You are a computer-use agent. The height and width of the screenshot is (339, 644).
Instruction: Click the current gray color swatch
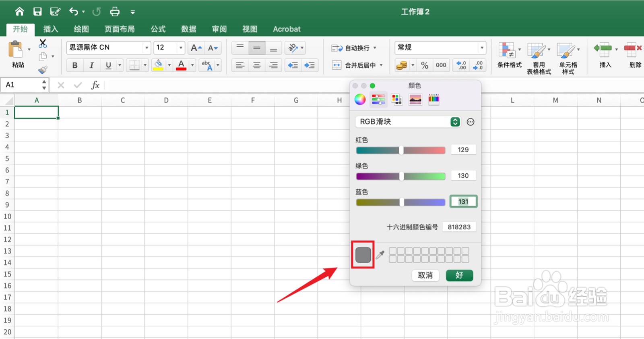pyautogui.click(x=363, y=255)
